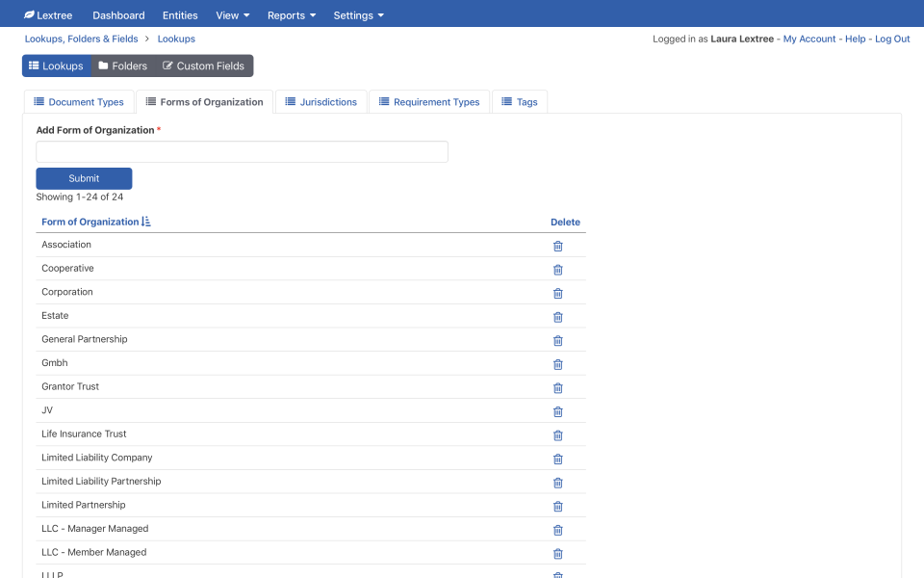
Task: Click the trash icon next to Grantor Trust
Action: click(x=557, y=387)
